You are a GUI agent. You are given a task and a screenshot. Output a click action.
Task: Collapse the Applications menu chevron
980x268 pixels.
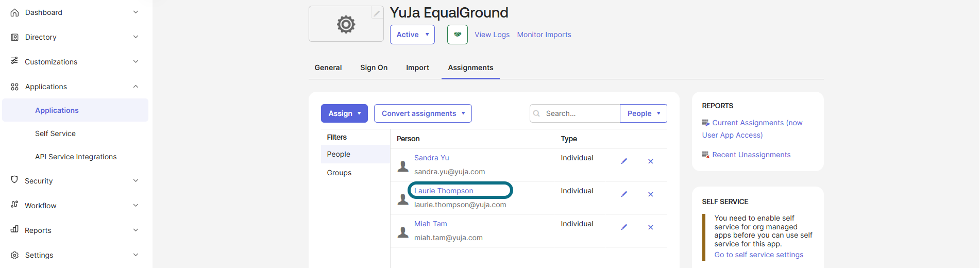pos(136,87)
